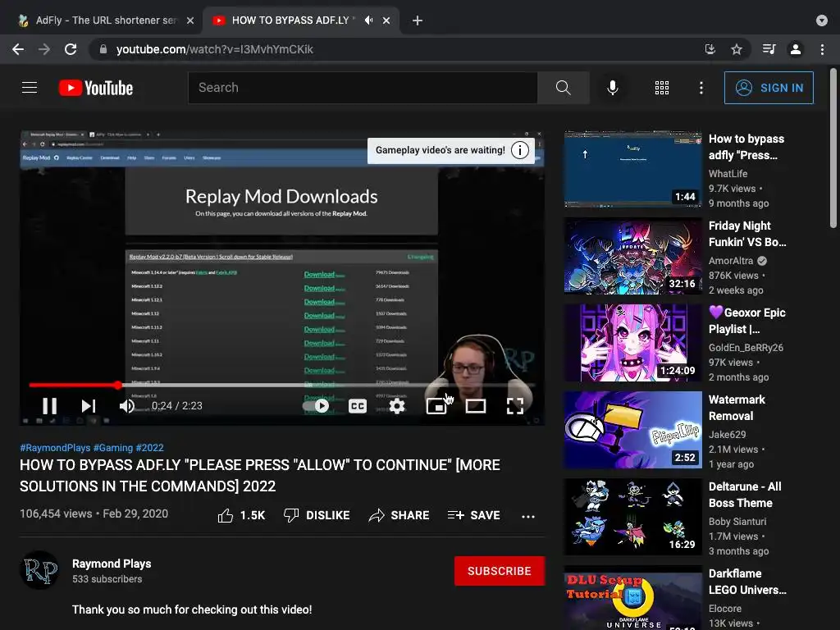Image resolution: width=840 pixels, height=630 pixels.
Task: Click the Dislike button
Action: tap(317, 515)
